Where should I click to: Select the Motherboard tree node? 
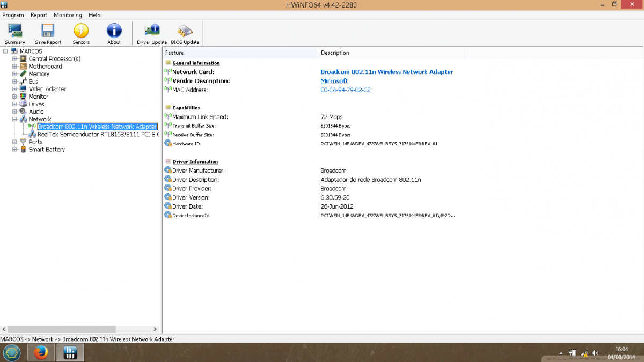click(x=46, y=67)
